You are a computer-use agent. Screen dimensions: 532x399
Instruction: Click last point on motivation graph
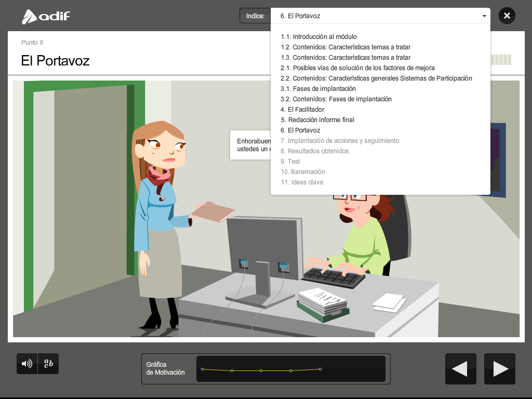(x=320, y=369)
